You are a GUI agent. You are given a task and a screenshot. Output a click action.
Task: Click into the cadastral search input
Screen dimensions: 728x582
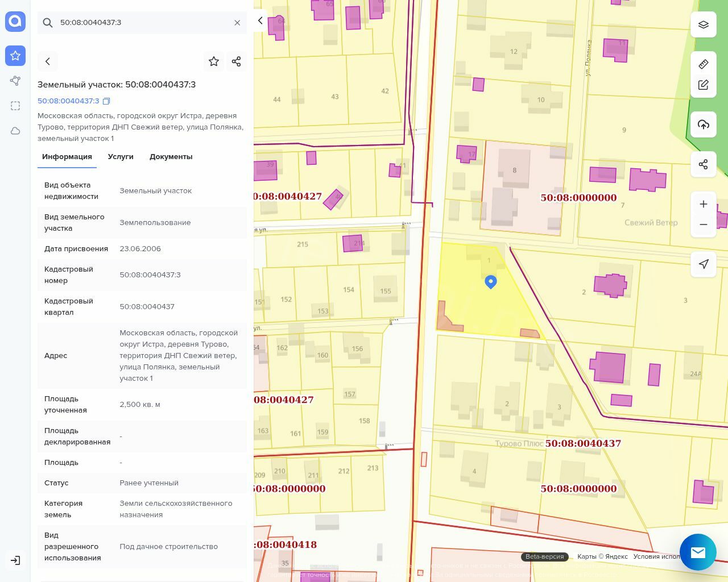[142, 23]
